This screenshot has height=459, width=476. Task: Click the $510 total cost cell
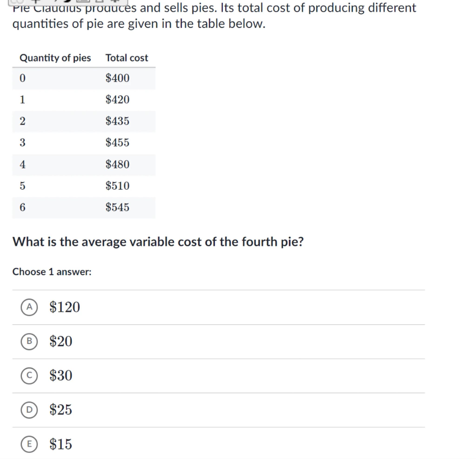click(117, 186)
